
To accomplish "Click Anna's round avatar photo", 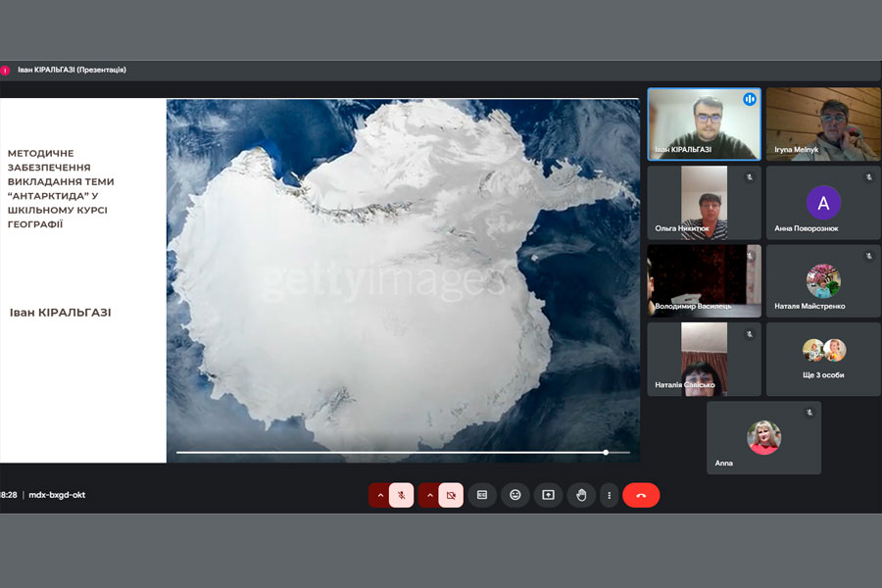I will [x=763, y=437].
